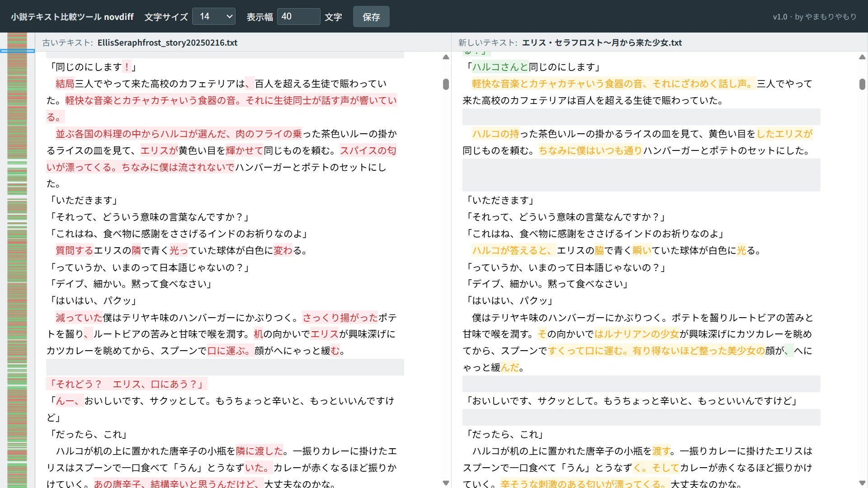Click right pane orange text ちなみに僕はいつも通り
Viewport: 868px width, 488px height.
click(590, 150)
